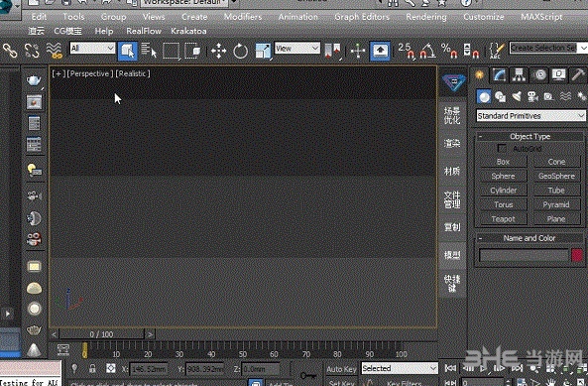This screenshot has width=588, height=386.
Task: Select the Link tool in toolbar
Action: pyautogui.click(x=10, y=51)
